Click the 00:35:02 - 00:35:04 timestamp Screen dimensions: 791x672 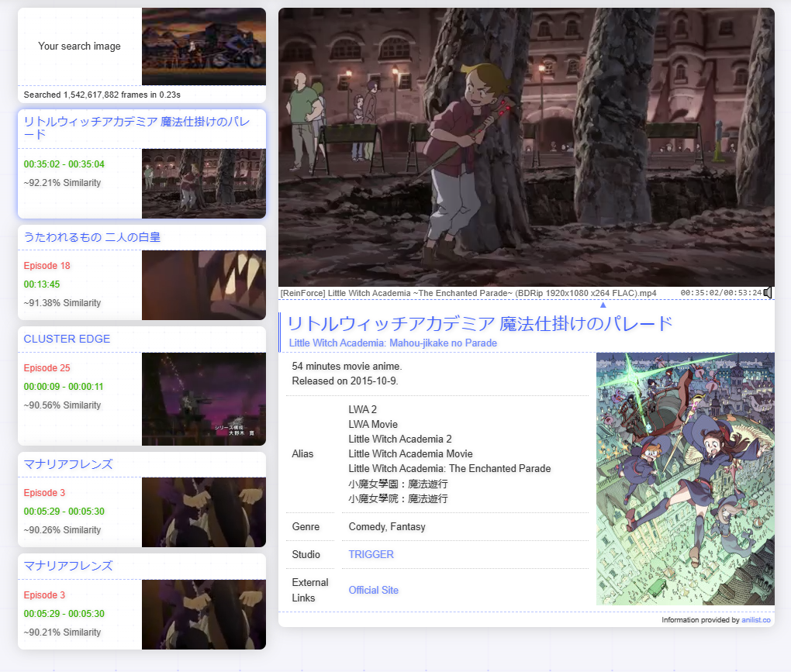(64, 164)
